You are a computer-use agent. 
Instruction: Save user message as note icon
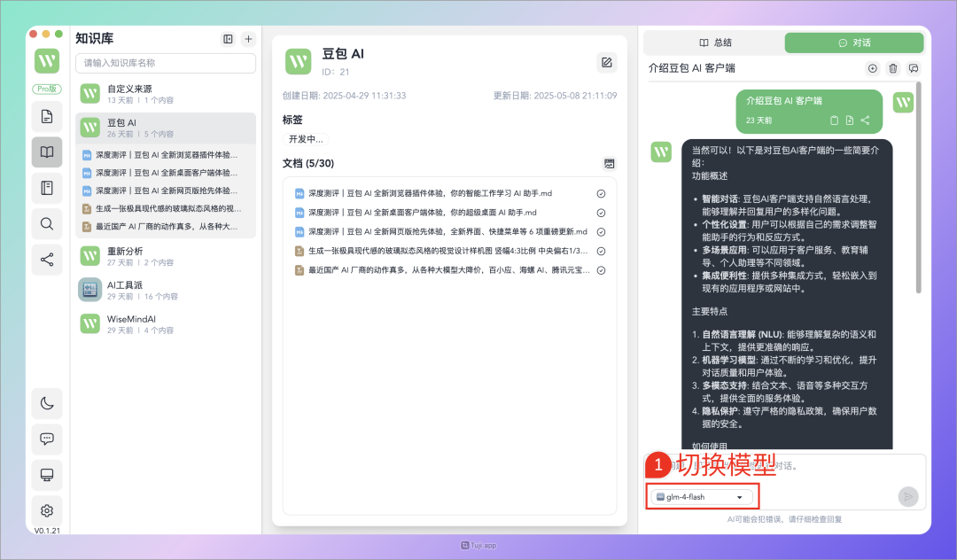(850, 121)
